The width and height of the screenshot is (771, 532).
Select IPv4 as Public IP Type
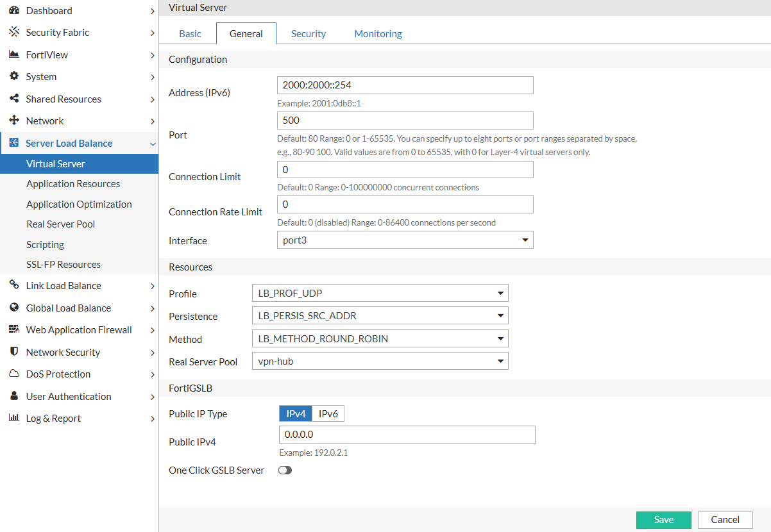[x=296, y=414]
